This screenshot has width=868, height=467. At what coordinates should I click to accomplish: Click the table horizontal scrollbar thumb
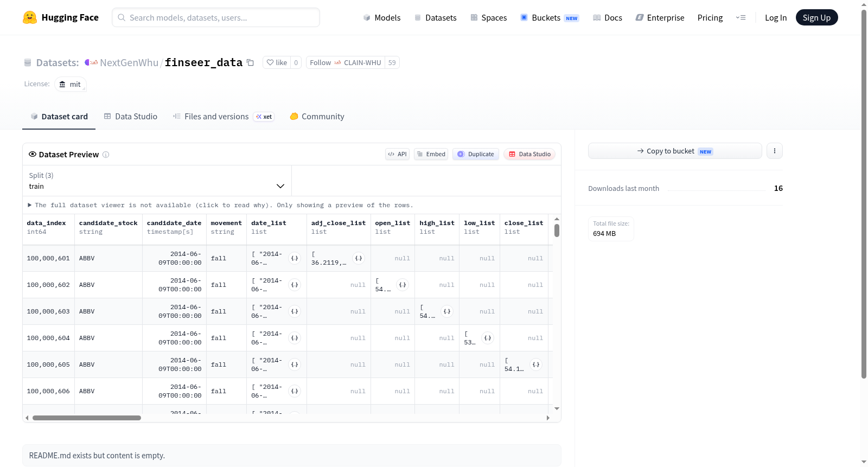point(87,418)
